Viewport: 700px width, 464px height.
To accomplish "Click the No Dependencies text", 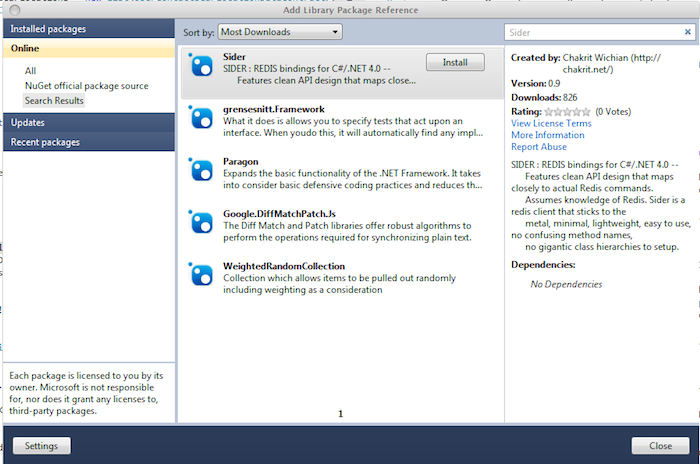I will coord(566,284).
